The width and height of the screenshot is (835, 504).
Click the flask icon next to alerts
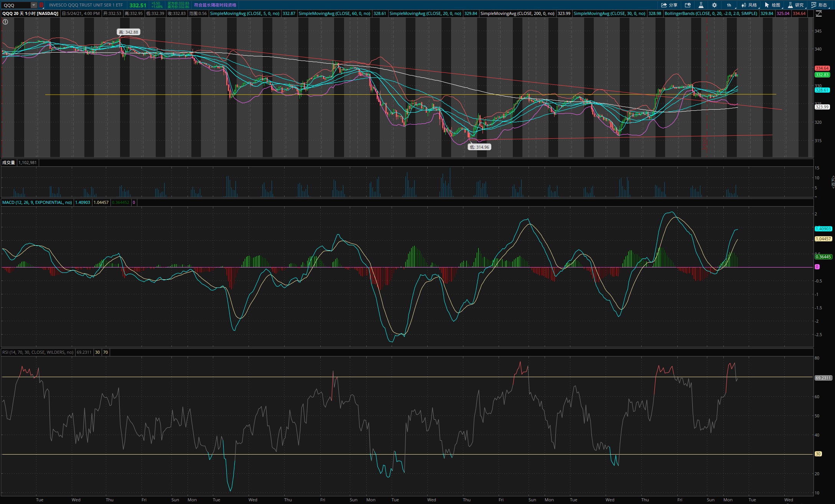pyautogui.click(x=701, y=5)
